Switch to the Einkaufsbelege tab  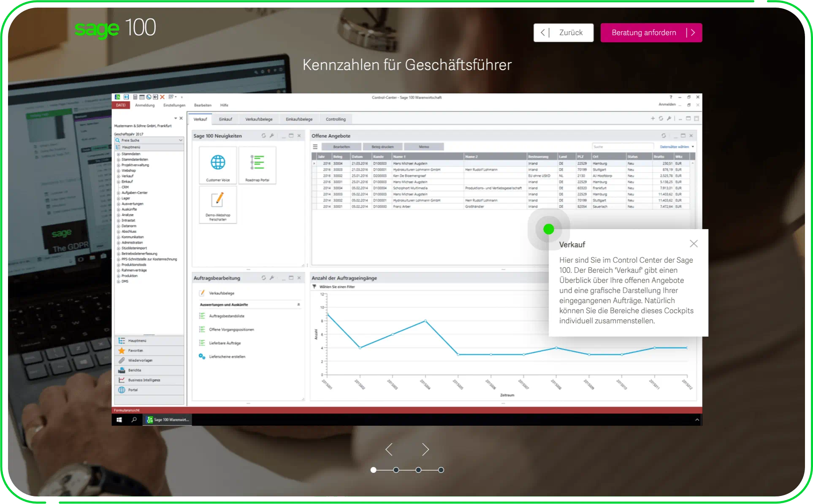pyautogui.click(x=299, y=119)
